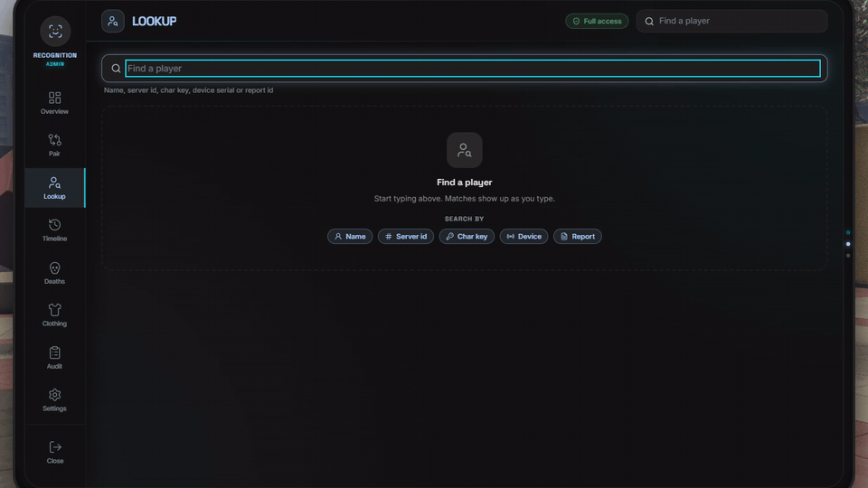Image resolution: width=868 pixels, height=488 pixels.
Task: Click the 'Start typing above' message
Action: pyautogui.click(x=464, y=199)
